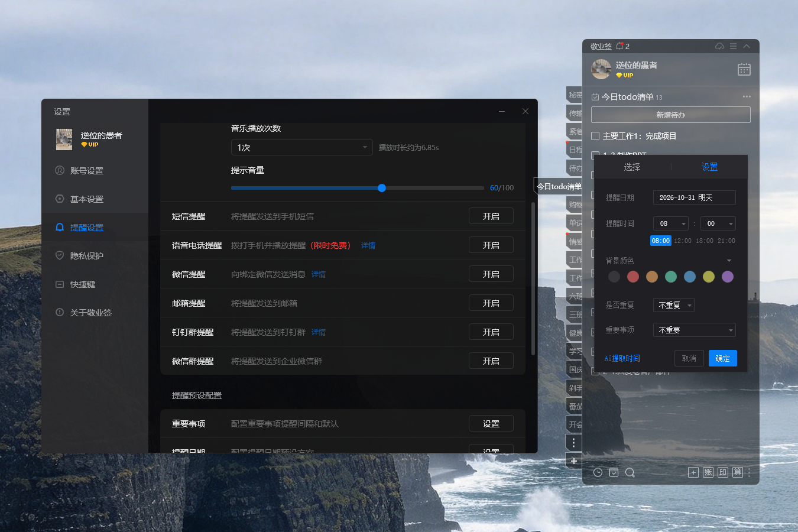Screen dimensions: 798x532
Task: Turn on 短信提醒 with its 开启 button
Action: (491, 216)
